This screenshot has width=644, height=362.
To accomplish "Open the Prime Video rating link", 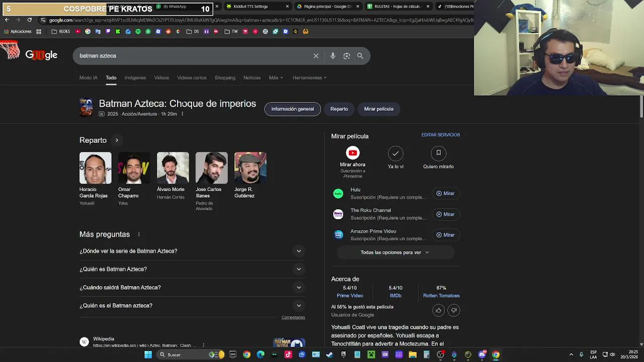I will click(350, 296).
